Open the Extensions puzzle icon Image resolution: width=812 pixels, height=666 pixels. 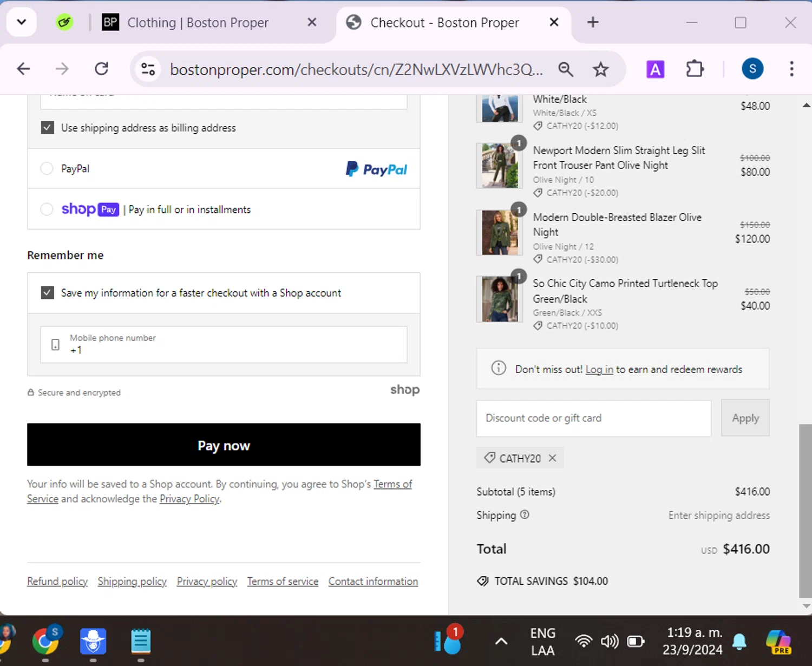tap(695, 69)
